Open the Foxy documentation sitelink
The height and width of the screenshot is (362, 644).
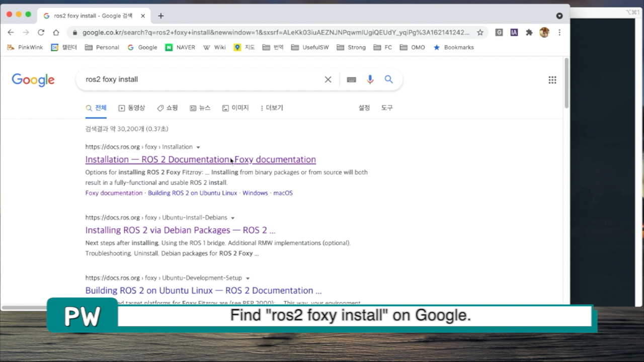coord(114,193)
